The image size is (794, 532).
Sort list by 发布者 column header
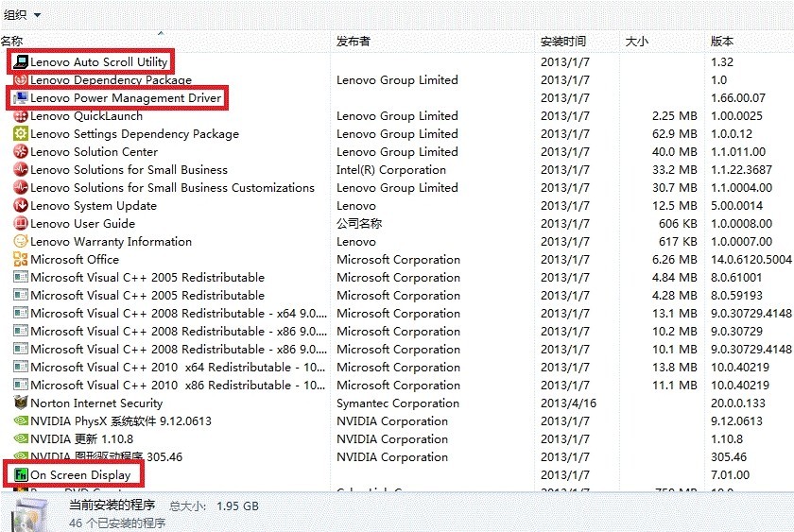(353, 41)
